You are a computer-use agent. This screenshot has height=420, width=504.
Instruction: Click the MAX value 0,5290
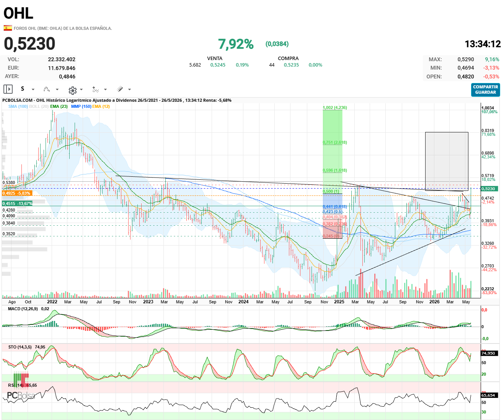[466, 59]
